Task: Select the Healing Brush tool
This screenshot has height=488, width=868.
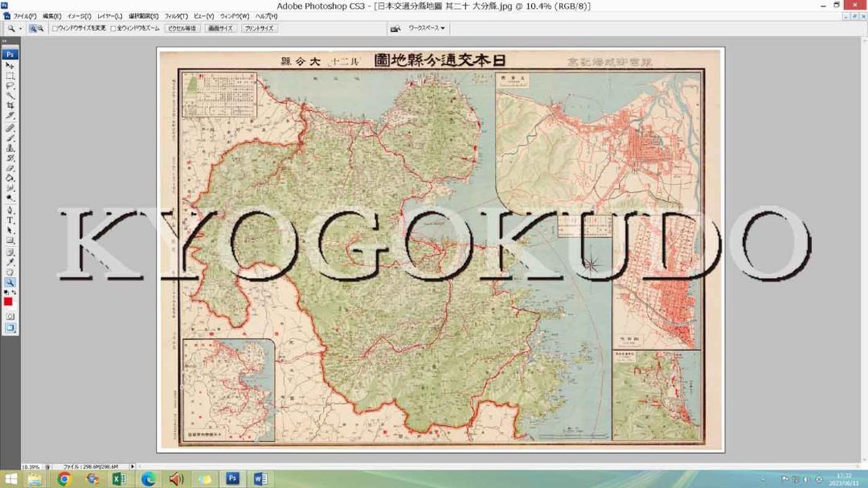Action: (10, 128)
